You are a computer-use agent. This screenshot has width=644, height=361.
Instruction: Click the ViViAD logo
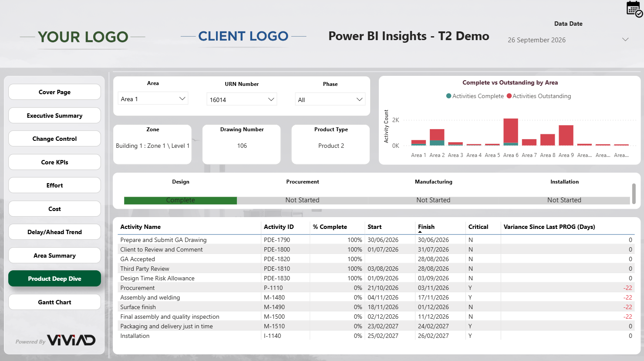tap(71, 341)
